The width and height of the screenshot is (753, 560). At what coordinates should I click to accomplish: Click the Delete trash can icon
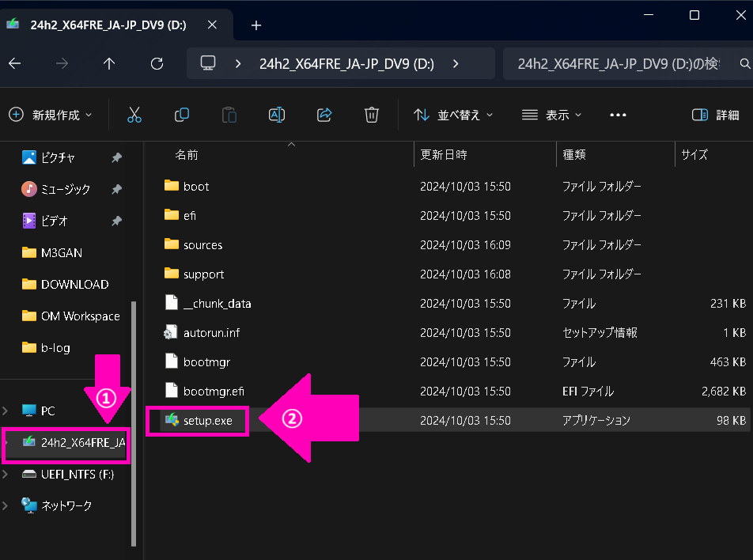(371, 115)
